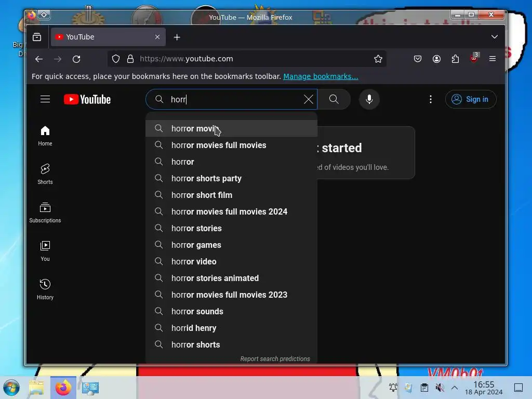Open YouTube settings three-dot menu
The width and height of the screenshot is (532, 399).
431,99
